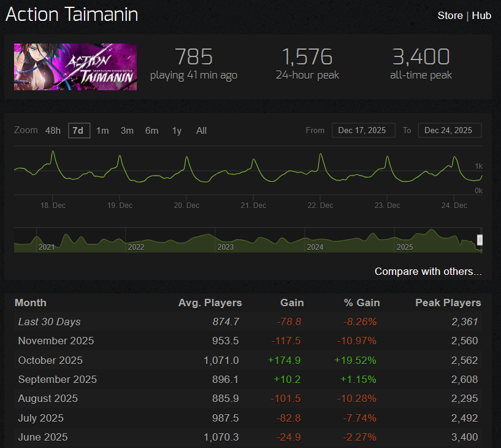Select the 7d zoom range

point(78,131)
